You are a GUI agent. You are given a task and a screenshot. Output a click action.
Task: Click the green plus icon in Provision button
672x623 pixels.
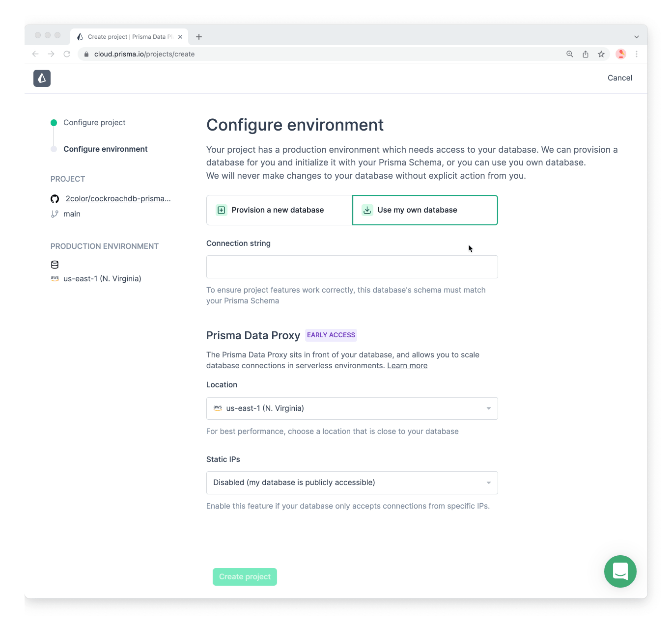coord(221,210)
